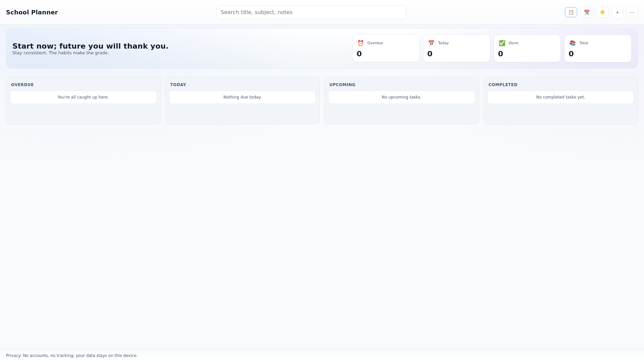
Task: Click the green checkmark Done icon
Action: coord(502,43)
